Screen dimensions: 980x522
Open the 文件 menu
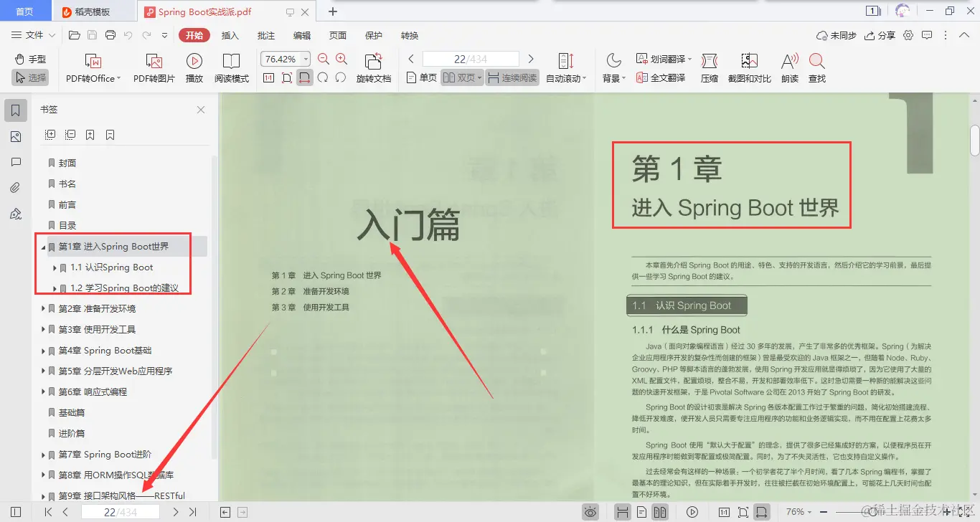pos(35,34)
